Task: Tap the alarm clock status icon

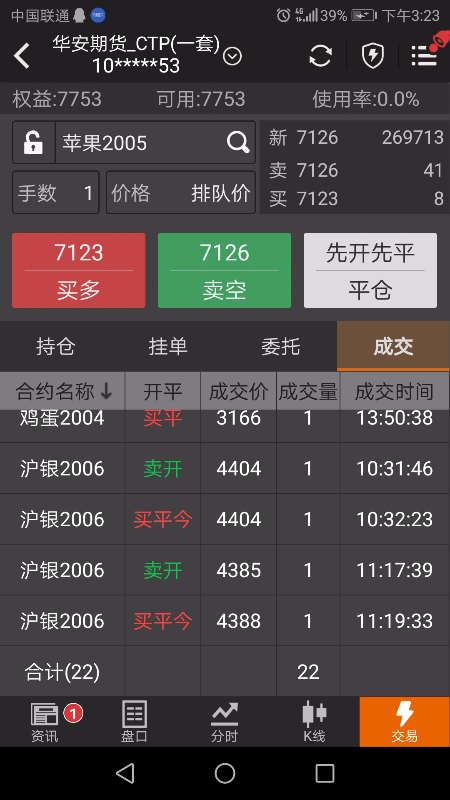Action: pyautogui.click(x=283, y=15)
